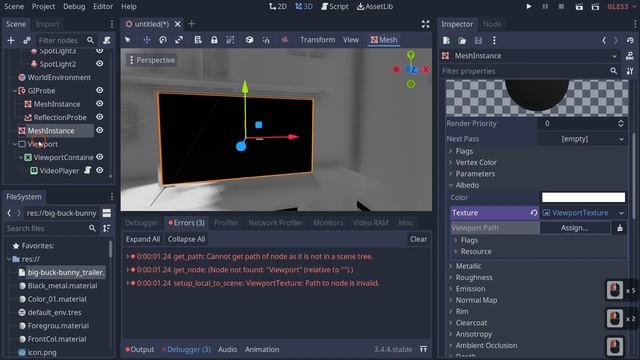Collapse the Albedo section
Viewport: 640px width, 360px height.
[x=451, y=185]
